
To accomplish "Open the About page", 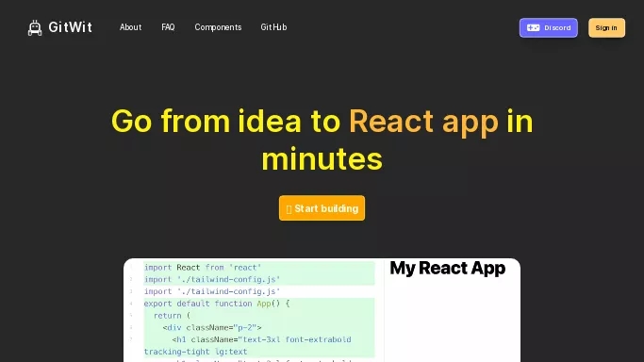I will click(x=131, y=27).
